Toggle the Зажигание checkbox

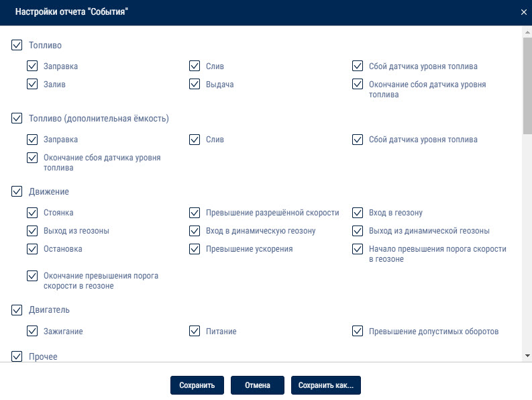[x=32, y=331]
